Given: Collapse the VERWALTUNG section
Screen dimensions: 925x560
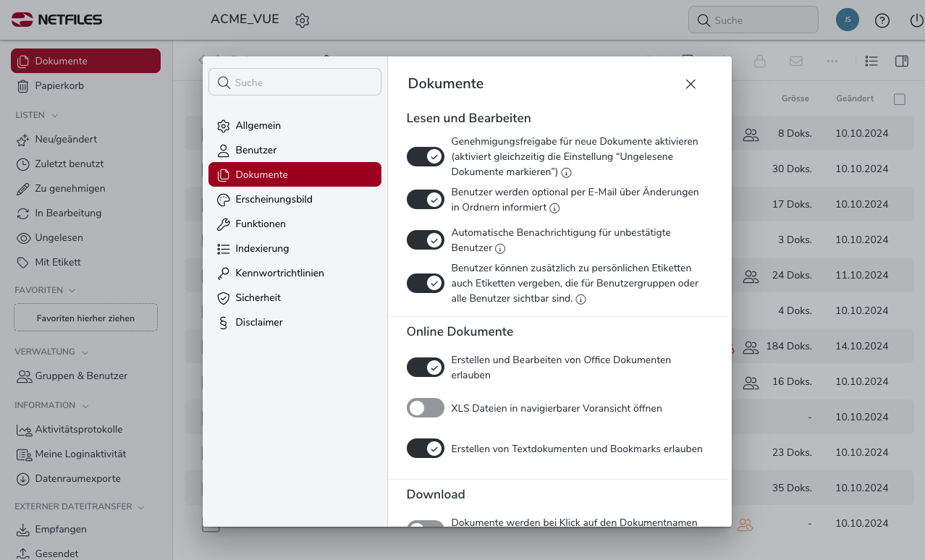Looking at the screenshot, I should 85,352.
